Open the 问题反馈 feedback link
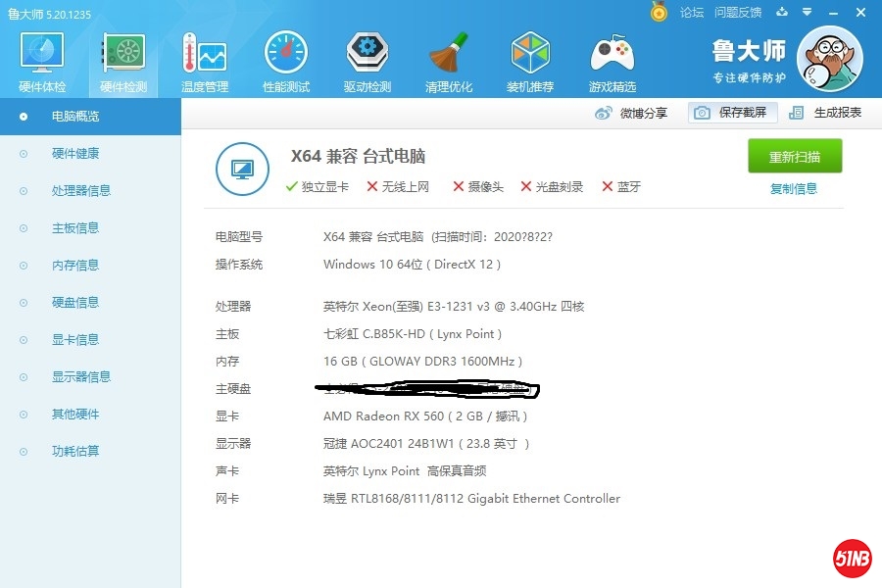Viewport: 882px width, 588px height. (738, 13)
